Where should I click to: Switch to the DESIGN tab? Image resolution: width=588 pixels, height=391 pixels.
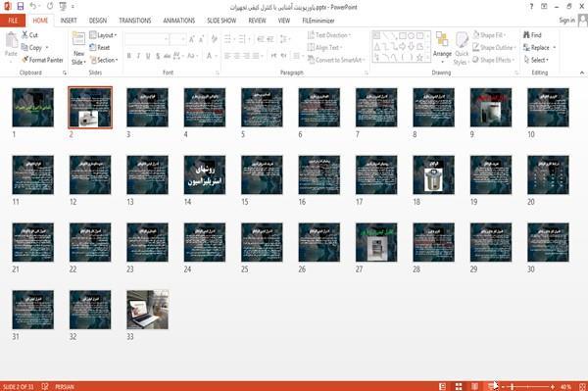pyautogui.click(x=98, y=21)
